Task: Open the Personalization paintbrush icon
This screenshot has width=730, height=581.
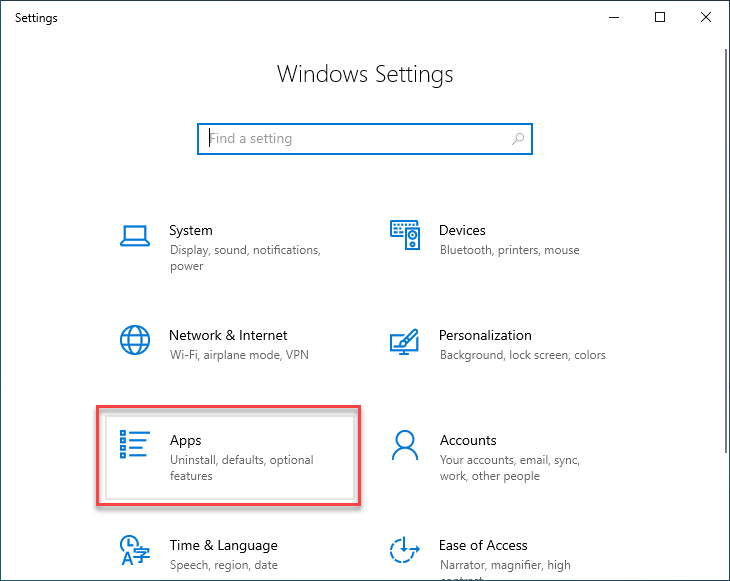Action: [x=404, y=342]
